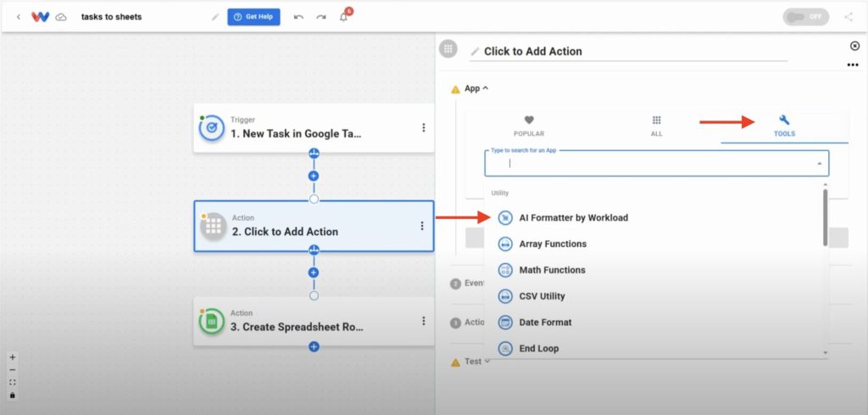The width and height of the screenshot is (868, 415).
Task: Select the '2. Click to Add Action' step
Action: (x=314, y=226)
